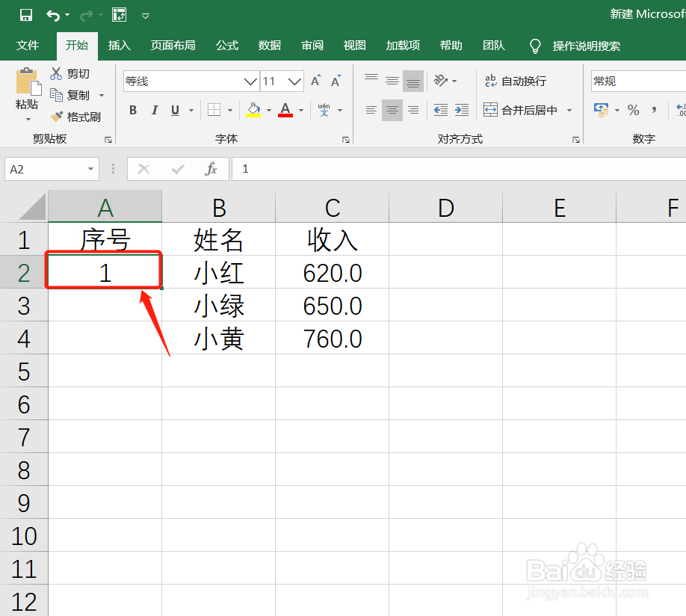Apply yellow fill color bucket
686x616 pixels.
tap(253, 110)
